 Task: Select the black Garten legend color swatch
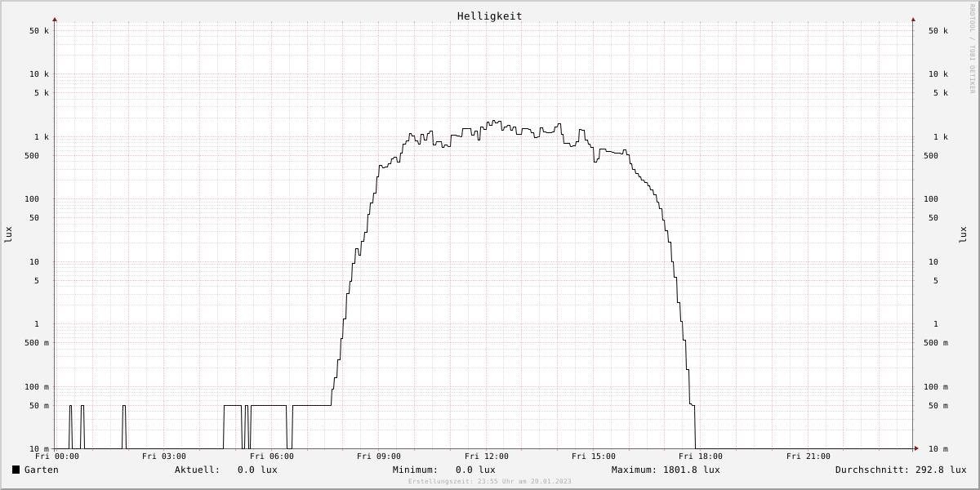point(16,470)
